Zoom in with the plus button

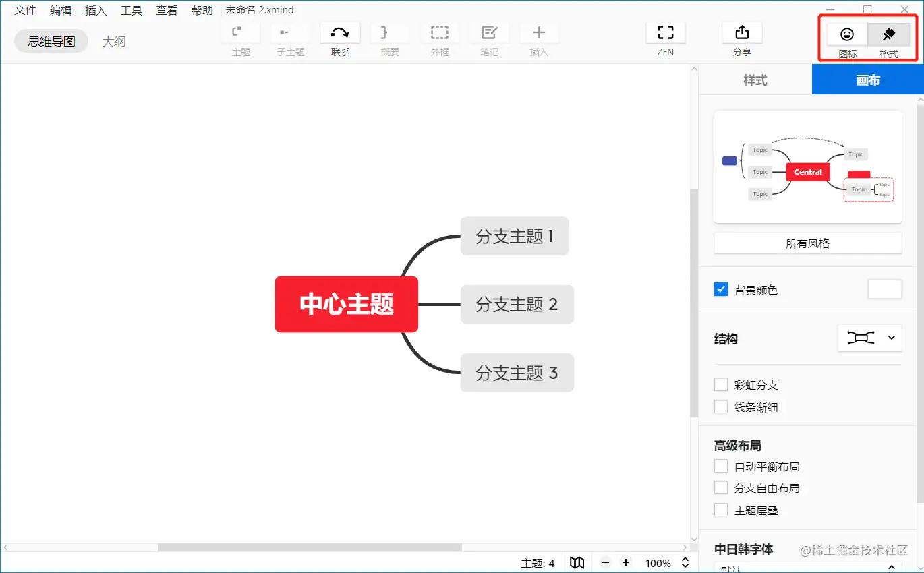tap(626, 563)
